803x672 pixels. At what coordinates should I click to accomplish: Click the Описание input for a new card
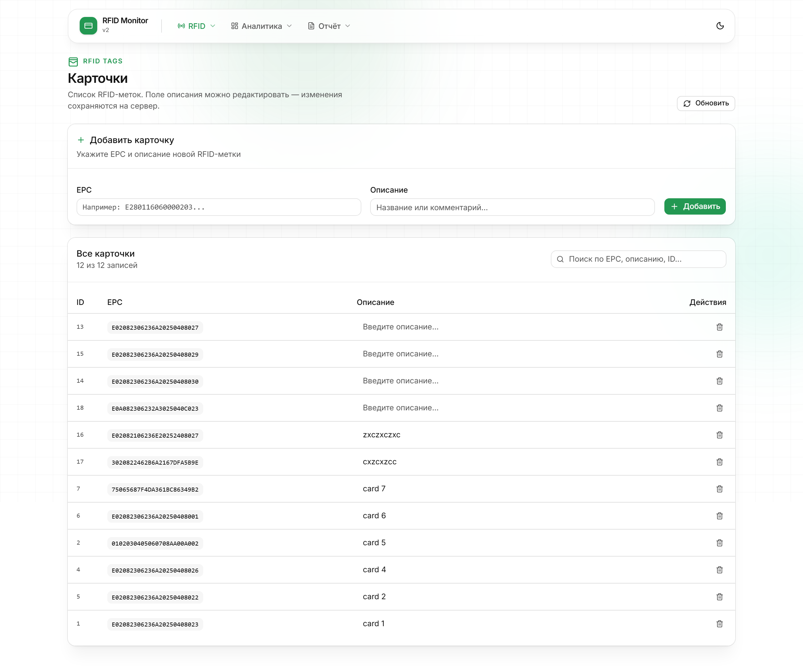512,207
